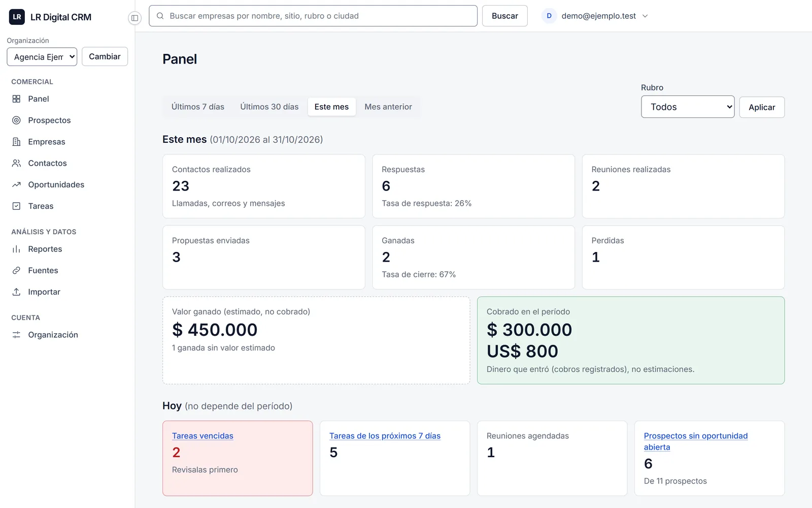Open the Tareas vencidas link

(202, 436)
